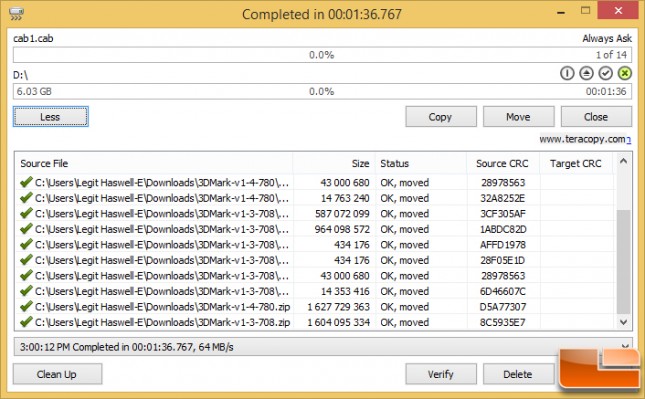Close the window with red X

click(x=618, y=10)
